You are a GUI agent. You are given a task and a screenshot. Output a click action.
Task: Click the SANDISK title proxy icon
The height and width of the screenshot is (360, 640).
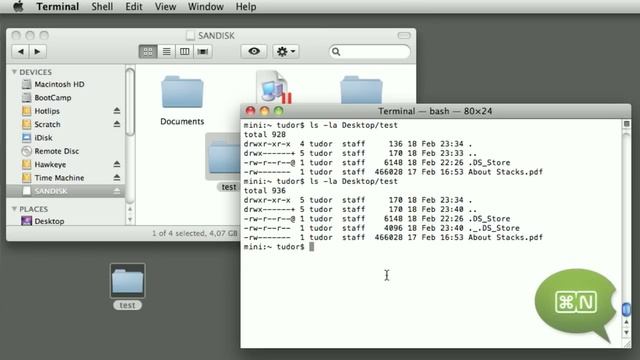[x=190, y=36]
